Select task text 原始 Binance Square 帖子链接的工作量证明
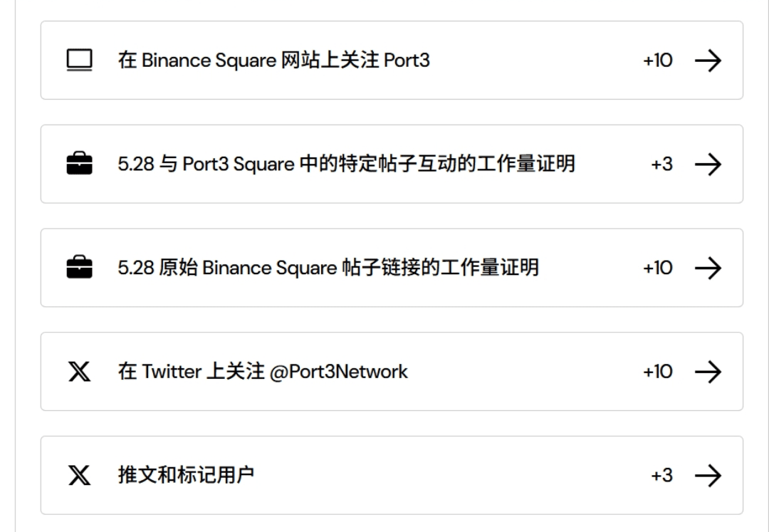Screen dimensions: 769x532 coord(349,268)
